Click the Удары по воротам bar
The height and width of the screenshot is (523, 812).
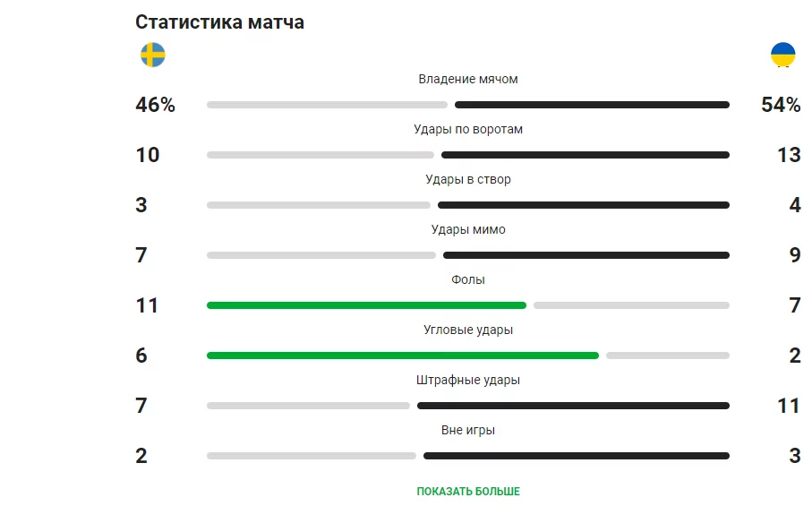pos(468,155)
